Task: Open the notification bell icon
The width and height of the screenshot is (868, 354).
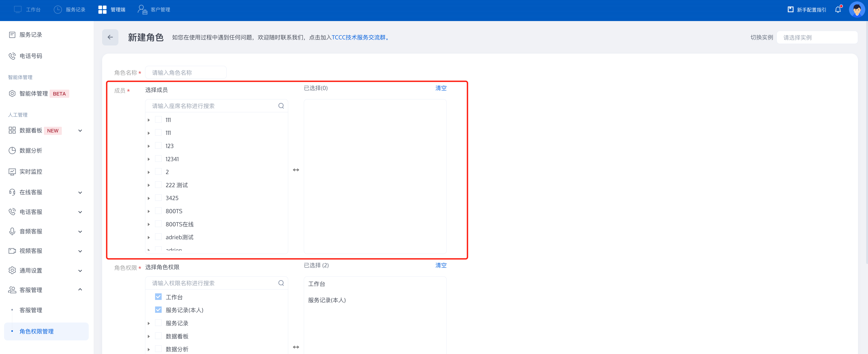Action: coord(838,10)
